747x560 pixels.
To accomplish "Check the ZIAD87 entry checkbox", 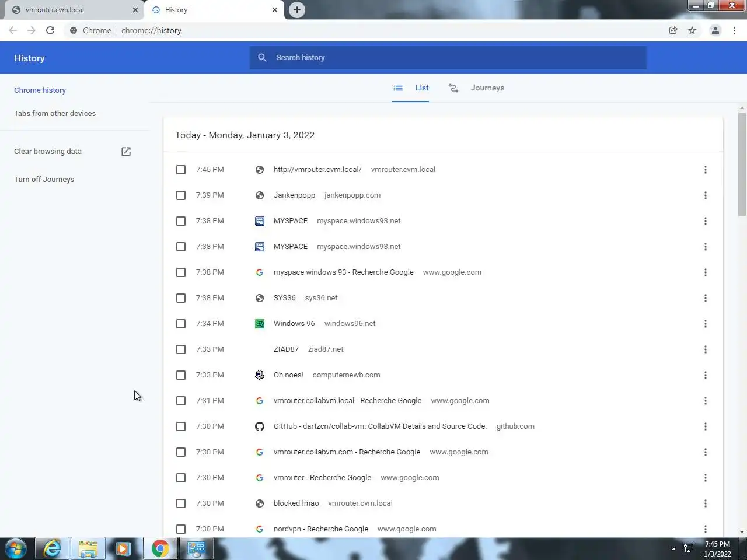I will point(181,349).
